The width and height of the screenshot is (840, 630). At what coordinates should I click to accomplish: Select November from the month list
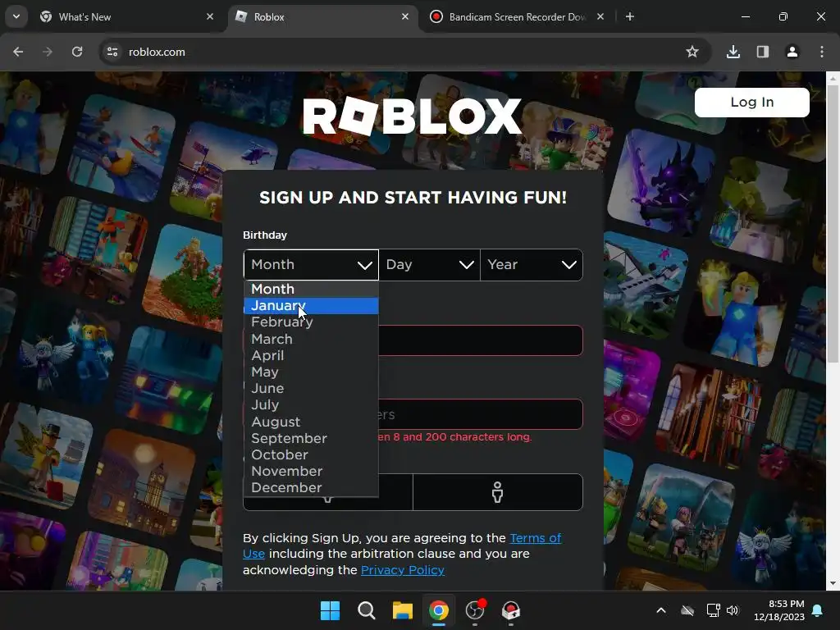click(x=311, y=472)
